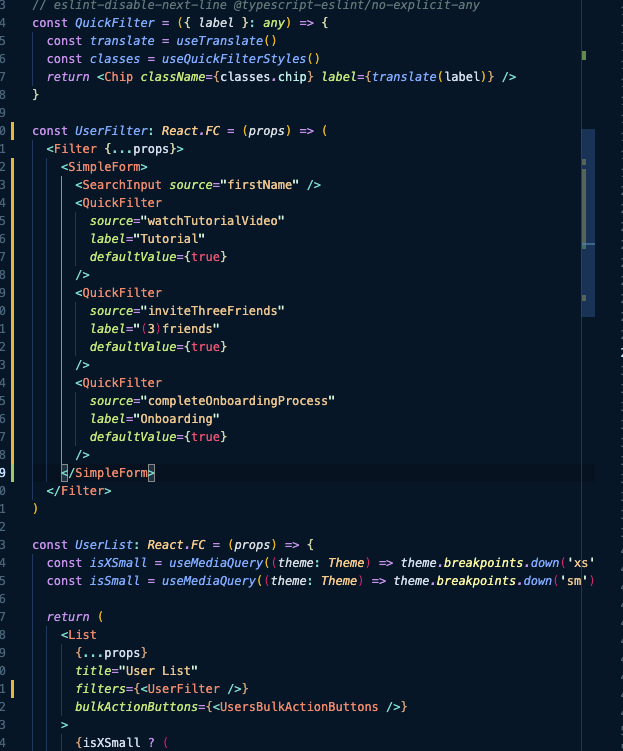Click defaultValue below the Tutorial label
Image resolution: width=623 pixels, height=751 pixels.
[133, 257]
